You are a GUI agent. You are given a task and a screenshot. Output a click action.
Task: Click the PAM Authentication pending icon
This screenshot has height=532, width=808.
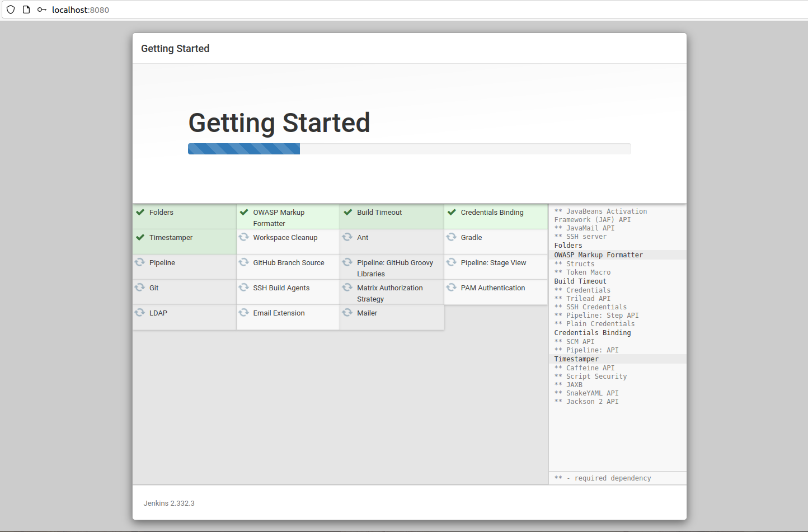click(452, 288)
